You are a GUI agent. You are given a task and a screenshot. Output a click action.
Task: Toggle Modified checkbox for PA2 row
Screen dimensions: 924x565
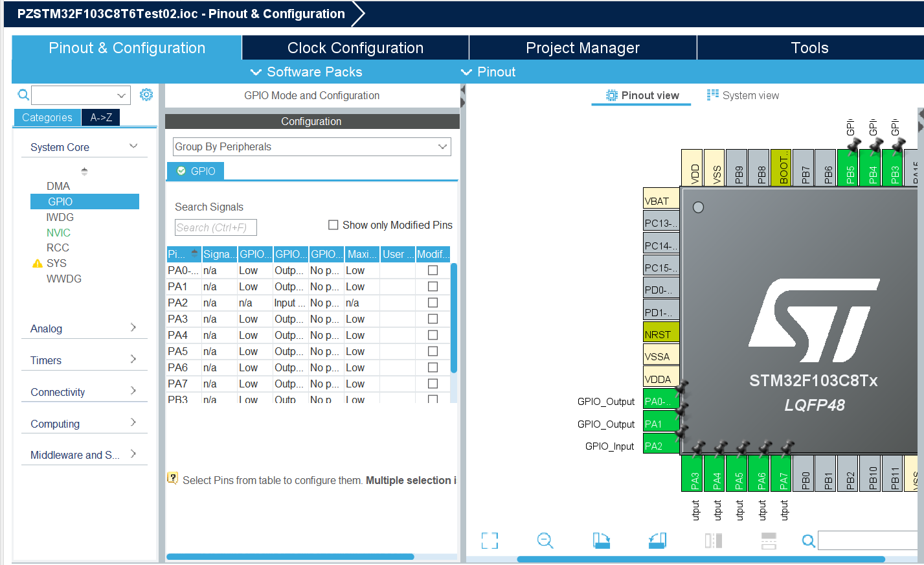[433, 303]
